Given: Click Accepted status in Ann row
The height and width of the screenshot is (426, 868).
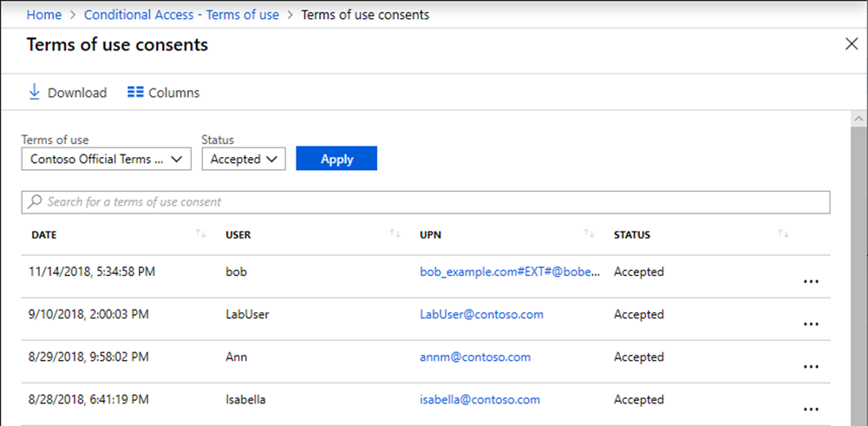Looking at the screenshot, I should pos(639,357).
